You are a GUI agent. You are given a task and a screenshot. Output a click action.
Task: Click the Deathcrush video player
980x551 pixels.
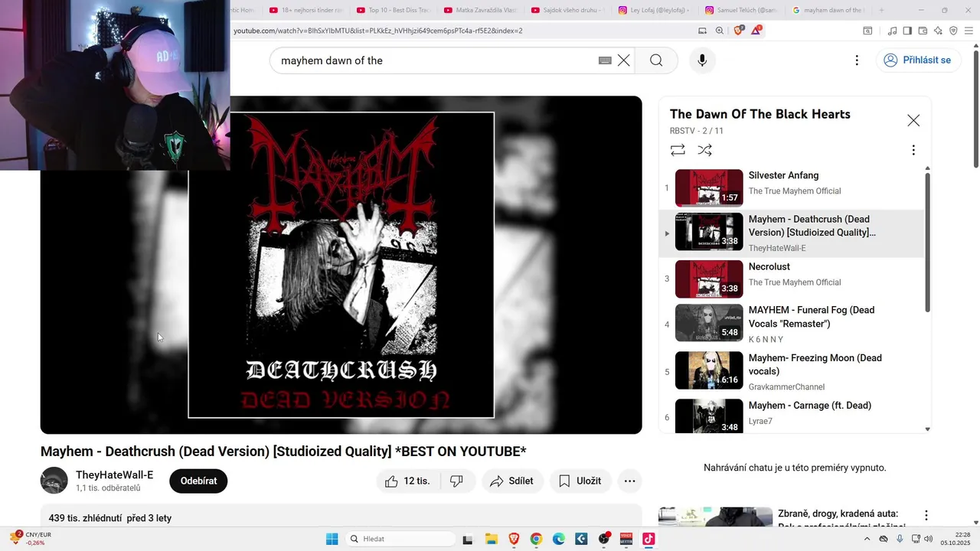(341, 265)
